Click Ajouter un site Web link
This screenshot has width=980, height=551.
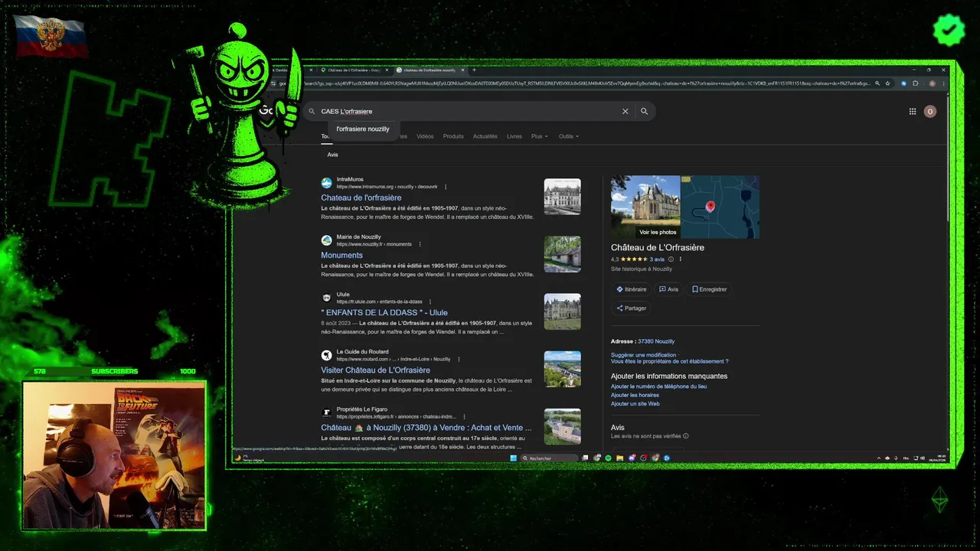click(x=635, y=403)
